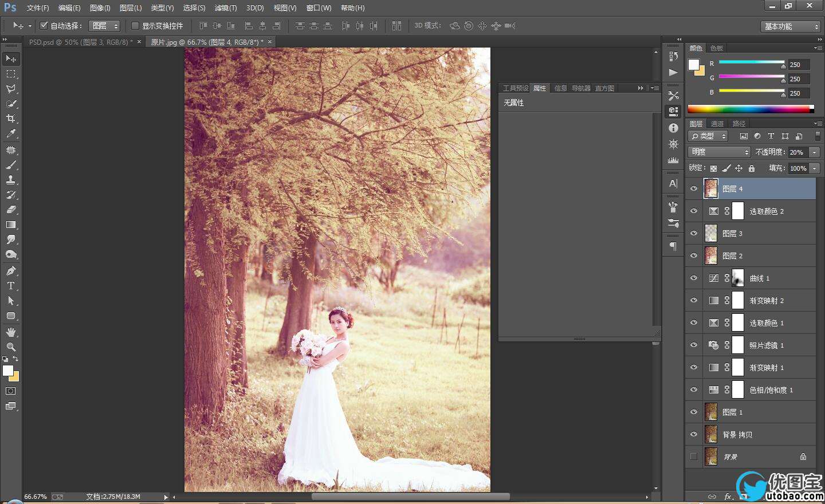The height and width of the screenshot is (504, 825).
Task: Open the Layers panel flyout menu
Action: coord(818,124)
